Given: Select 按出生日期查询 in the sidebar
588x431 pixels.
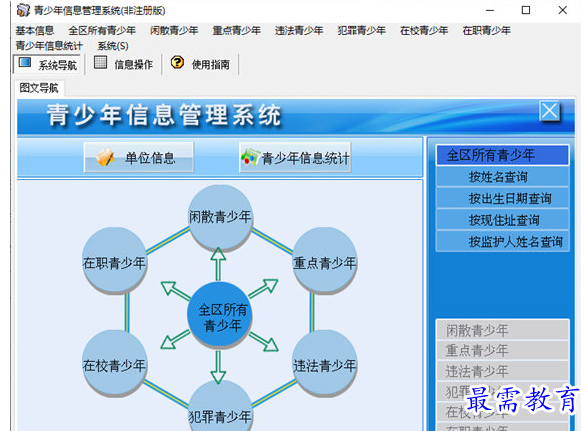Looking at the screenshot, I should (x=502, y=198).
